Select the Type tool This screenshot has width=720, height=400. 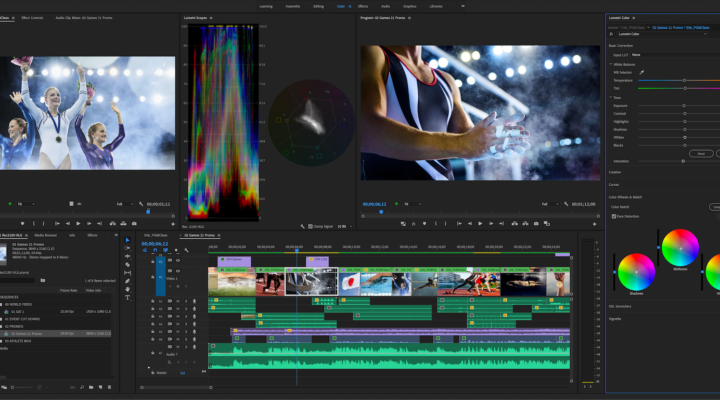coord(128,298)
